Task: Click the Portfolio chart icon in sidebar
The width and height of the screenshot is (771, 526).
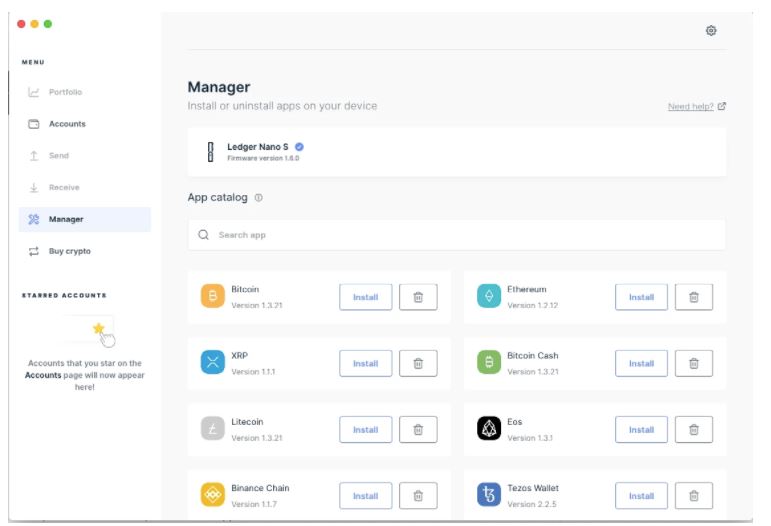Action: click(x=33, y=92)
